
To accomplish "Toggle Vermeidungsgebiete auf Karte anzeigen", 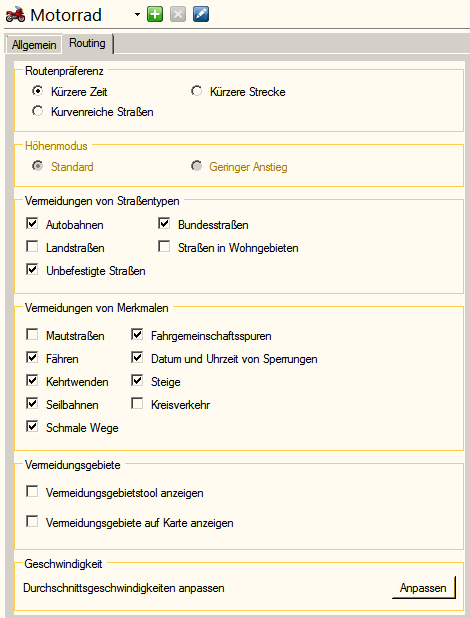I will (32, 521).
